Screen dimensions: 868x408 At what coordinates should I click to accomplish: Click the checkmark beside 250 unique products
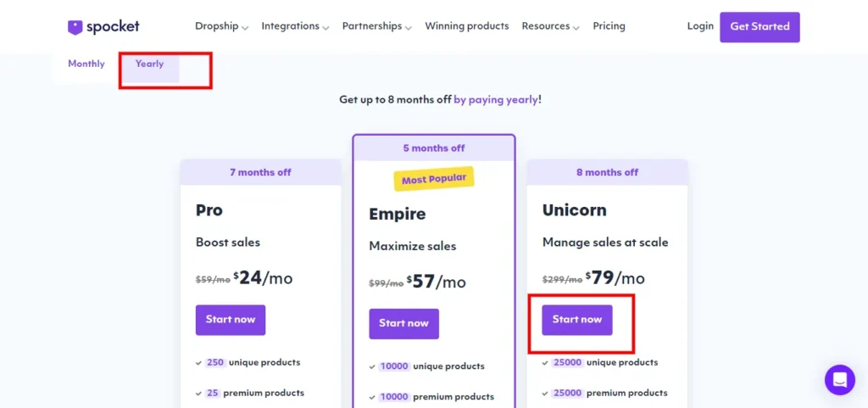tap(198, 363)
